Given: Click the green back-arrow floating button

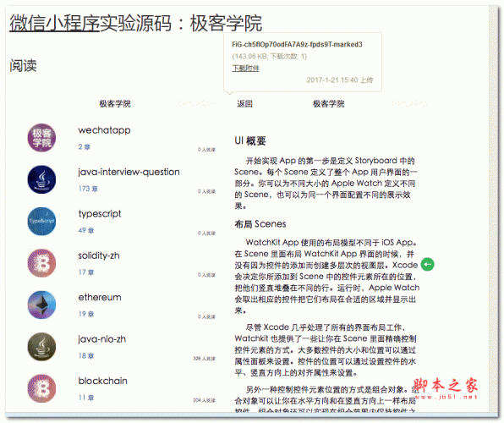Looking at the screenshot, I should click(428, 265).
